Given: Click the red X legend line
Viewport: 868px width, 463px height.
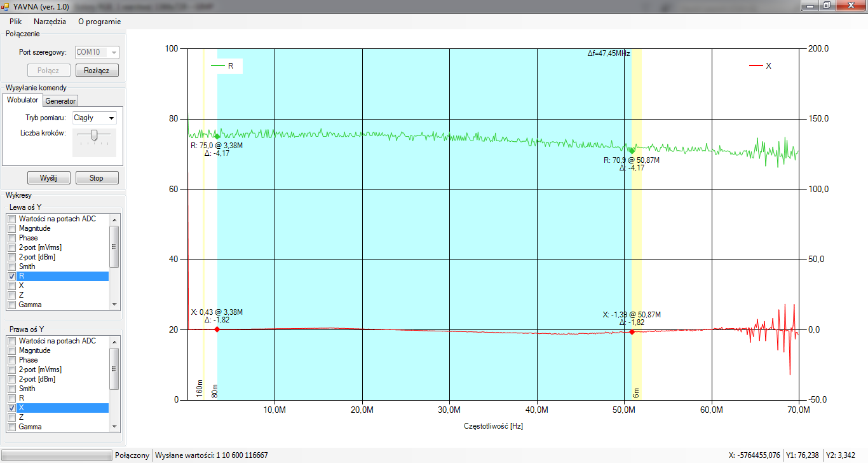Looking at the screenshot, I should pos(756,66).
